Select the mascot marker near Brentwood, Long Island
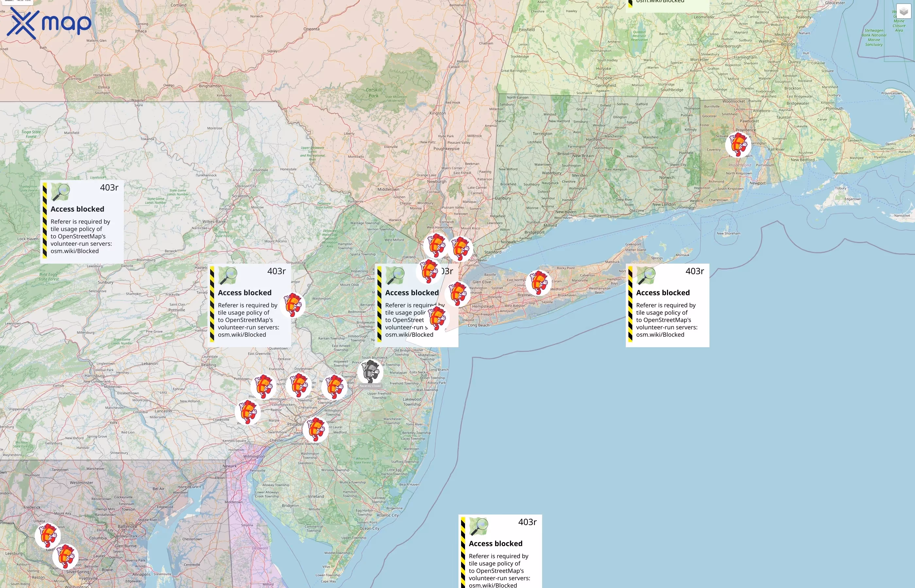 539,283
